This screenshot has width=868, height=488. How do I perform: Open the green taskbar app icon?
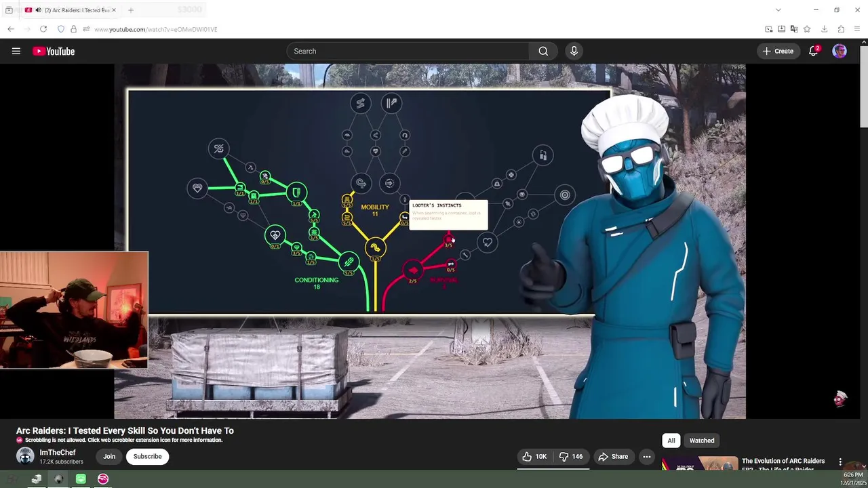point(81,479)
